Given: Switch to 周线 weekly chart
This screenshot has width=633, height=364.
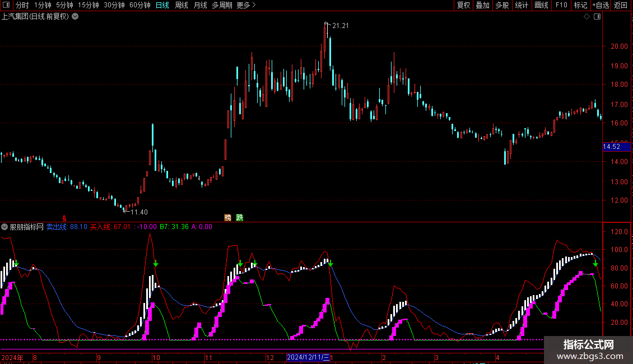Looking at the screenshot, I should tap(181, 5).
